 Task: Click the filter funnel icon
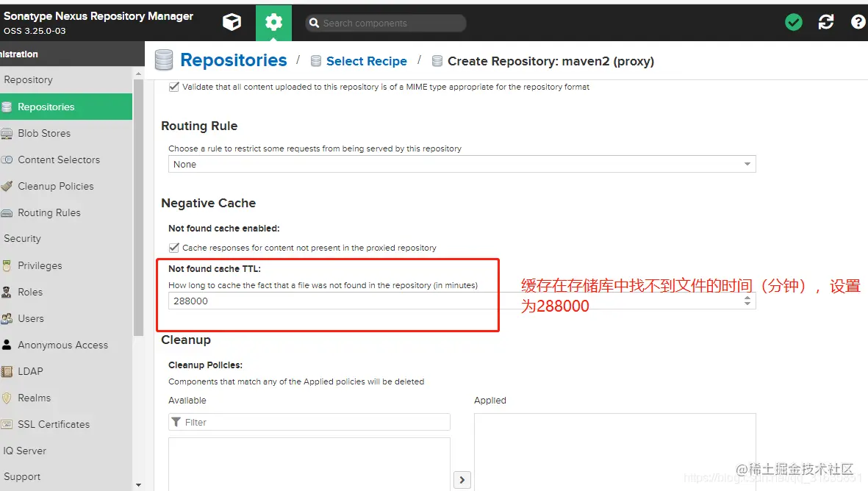click(176, 423)
